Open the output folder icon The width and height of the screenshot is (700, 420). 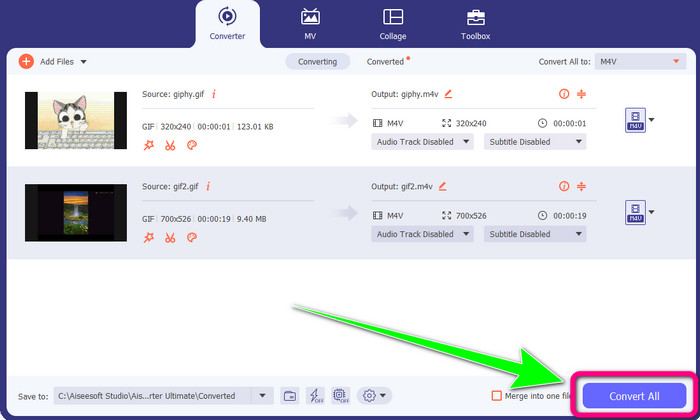[290, 395]
